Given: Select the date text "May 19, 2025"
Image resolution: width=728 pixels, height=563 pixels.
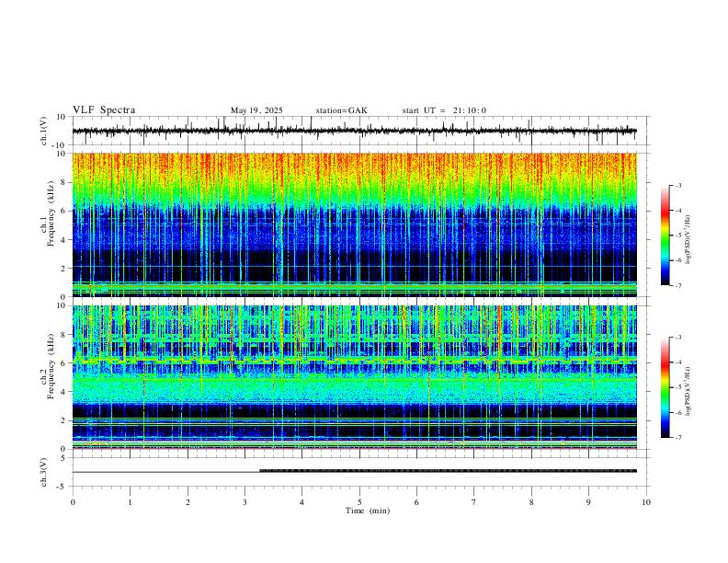Looking at the screenshot, I should (256, 110).
